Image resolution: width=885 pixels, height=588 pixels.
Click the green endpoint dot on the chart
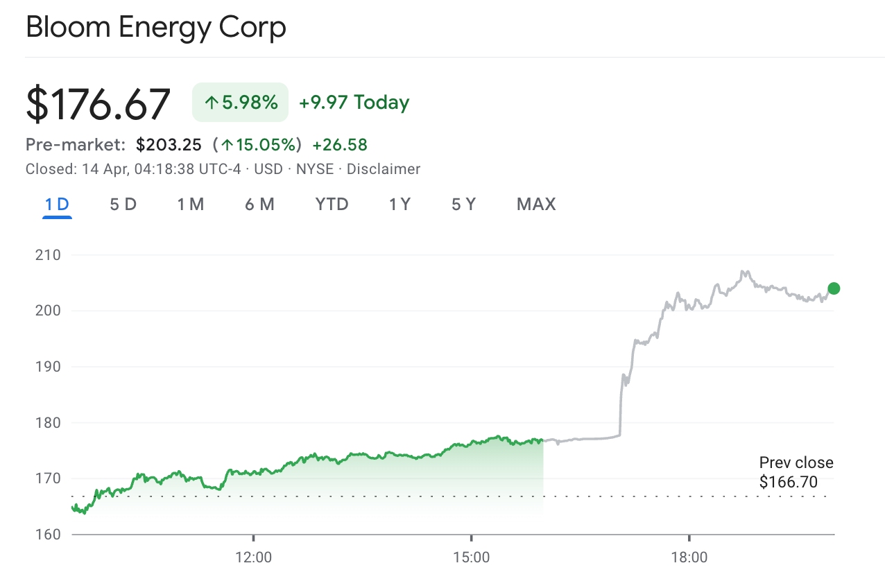click(x=833, y=288)
